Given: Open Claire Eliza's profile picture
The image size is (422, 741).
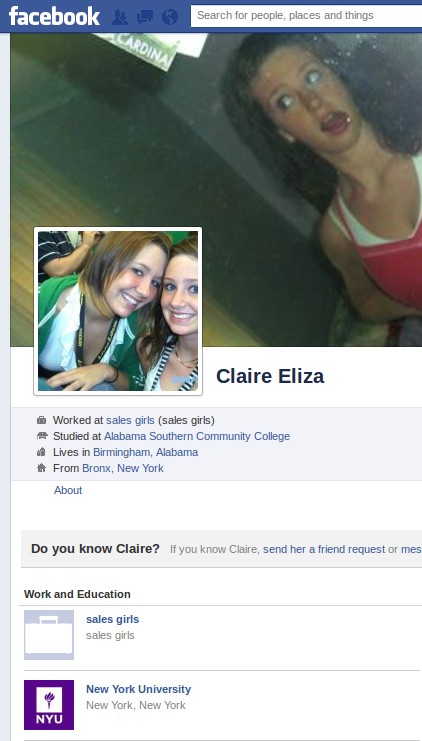Looking at the screenshot, I should [118, 311].
